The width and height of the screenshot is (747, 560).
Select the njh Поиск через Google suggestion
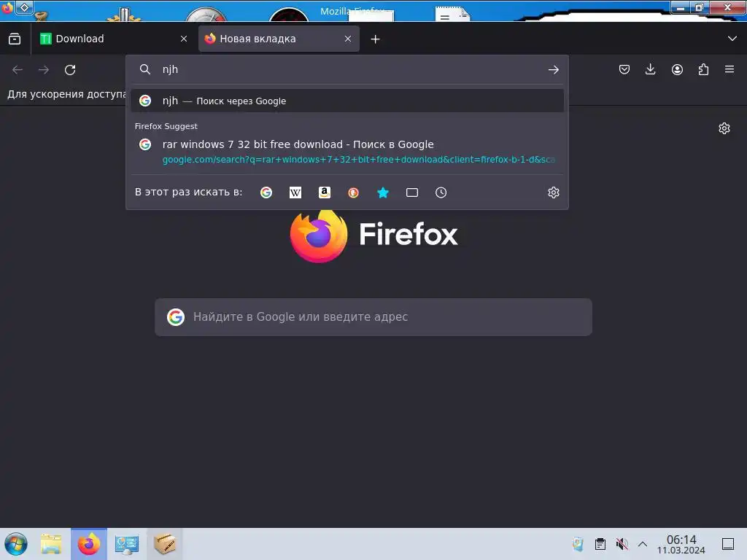coord(347,101)
